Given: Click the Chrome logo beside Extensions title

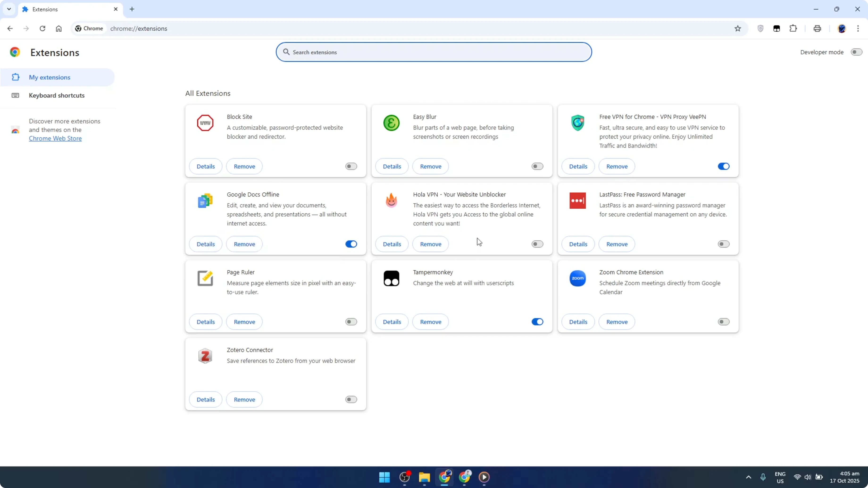Looking at the screenshot, I should 15,52.
